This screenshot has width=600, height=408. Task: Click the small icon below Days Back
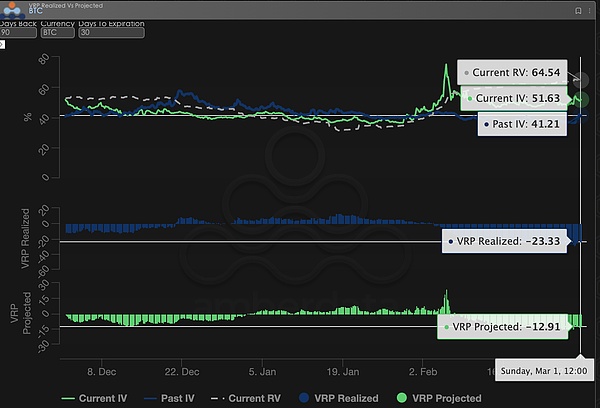point(3,44)
